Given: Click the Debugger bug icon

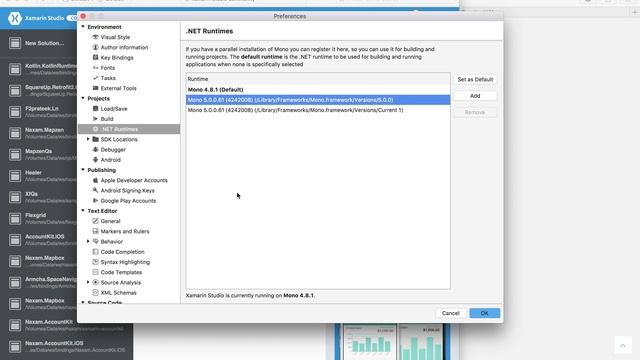Looking at the screenshot, I should click(96, 149).
